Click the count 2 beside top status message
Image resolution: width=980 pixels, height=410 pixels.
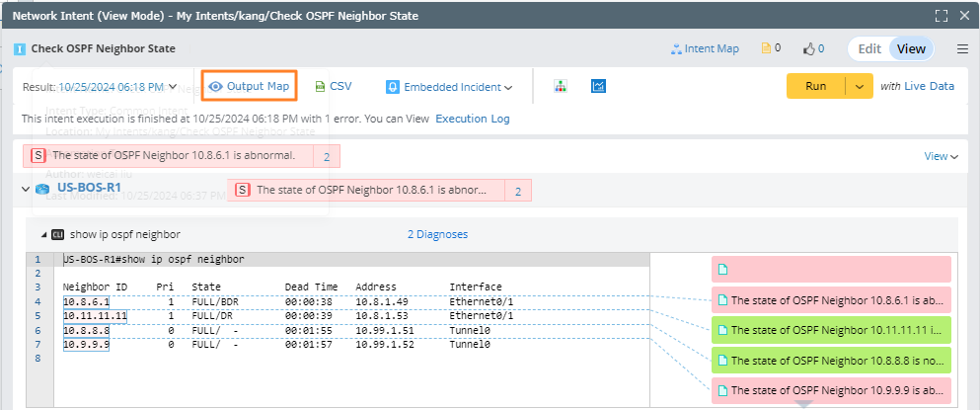pyautogui.click(x=327, y=156)
